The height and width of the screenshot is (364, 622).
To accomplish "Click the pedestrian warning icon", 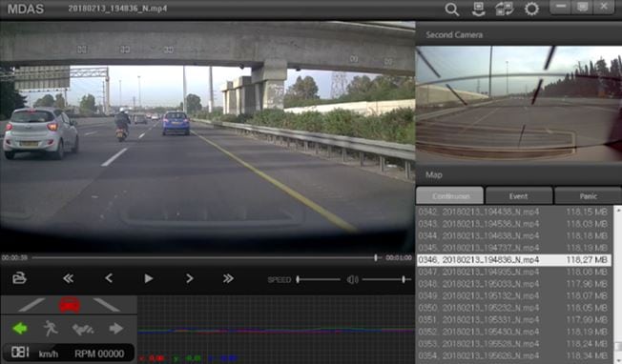I will [51, 329].
